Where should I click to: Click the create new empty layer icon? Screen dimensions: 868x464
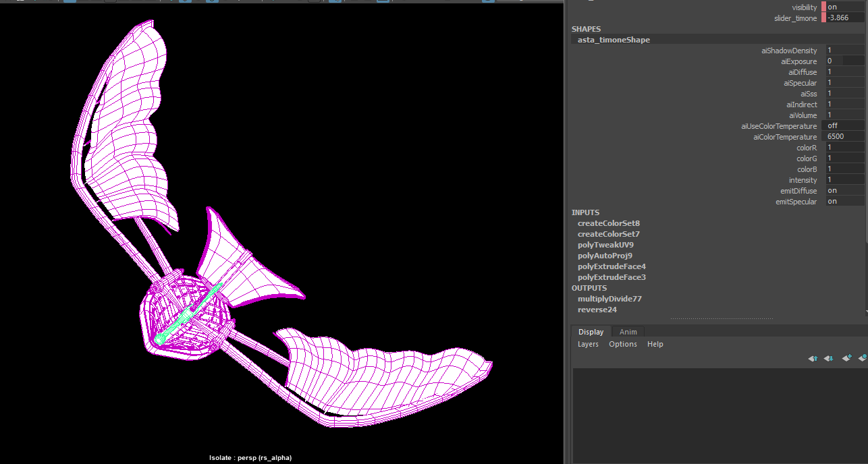tap(846, 358)
